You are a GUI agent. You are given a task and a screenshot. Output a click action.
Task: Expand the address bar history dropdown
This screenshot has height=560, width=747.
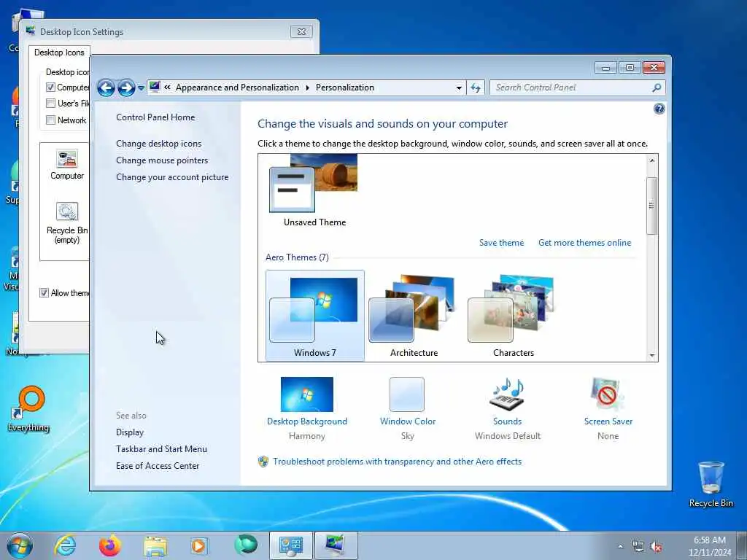pos(459,87)
